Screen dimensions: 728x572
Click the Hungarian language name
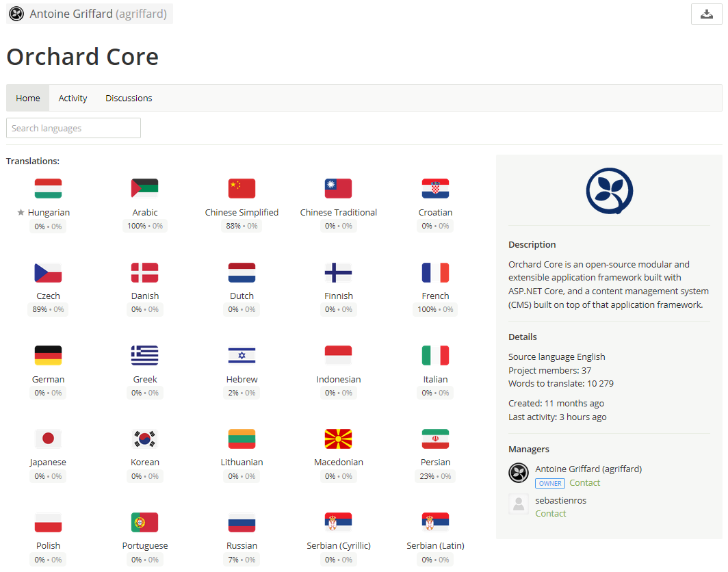[x=49, y=213]
